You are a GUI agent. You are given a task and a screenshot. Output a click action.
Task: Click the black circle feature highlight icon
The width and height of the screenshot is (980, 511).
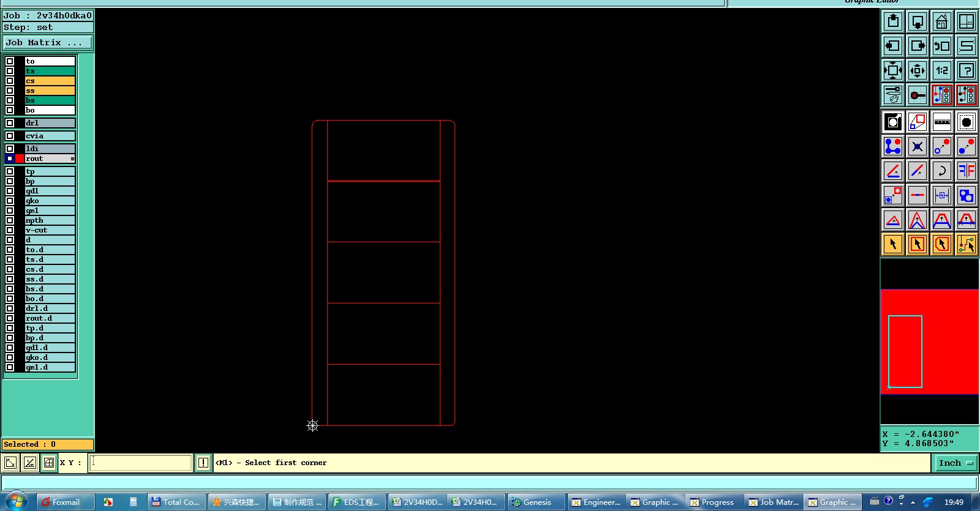click(x=893, y=122)
